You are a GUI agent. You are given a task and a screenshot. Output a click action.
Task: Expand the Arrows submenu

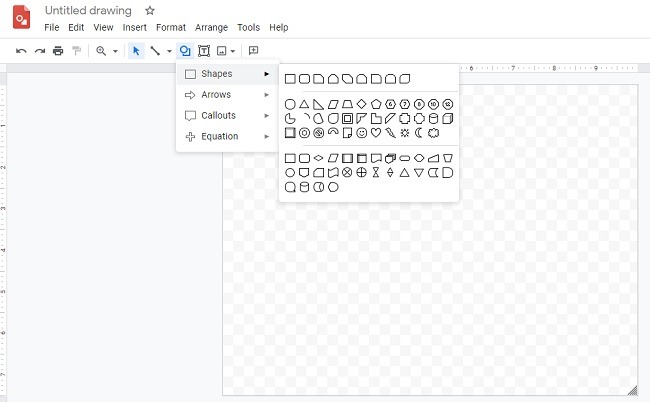(x=227, y=95)
